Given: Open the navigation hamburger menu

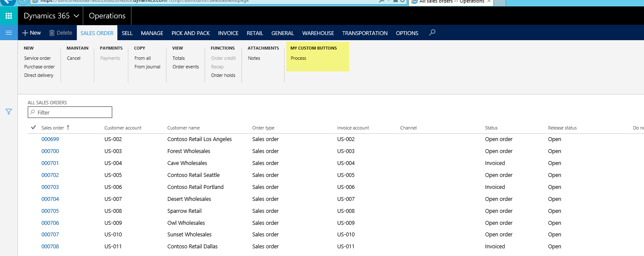Looking at the screenshot, I should [x=8, y=32].
